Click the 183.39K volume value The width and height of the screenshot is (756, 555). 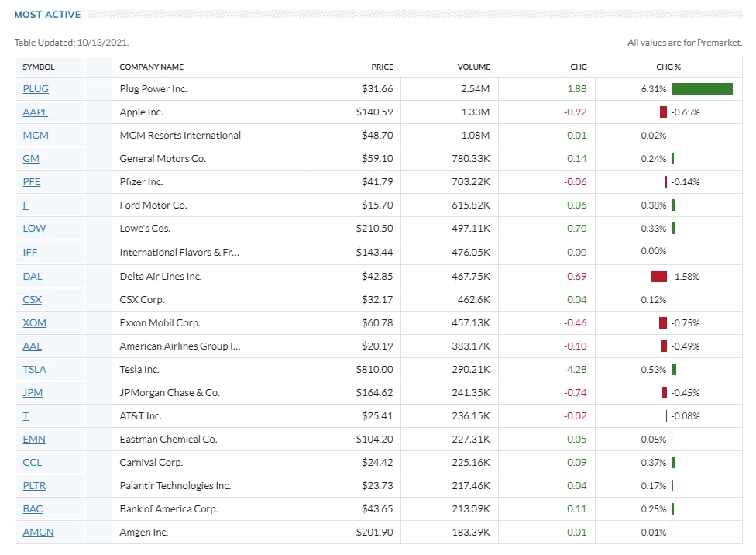click(471, 533)
